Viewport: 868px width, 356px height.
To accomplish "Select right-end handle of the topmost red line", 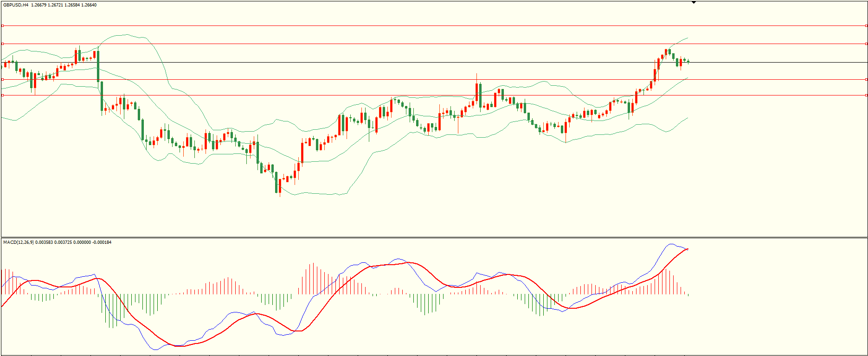I will (x=866, y=26).
